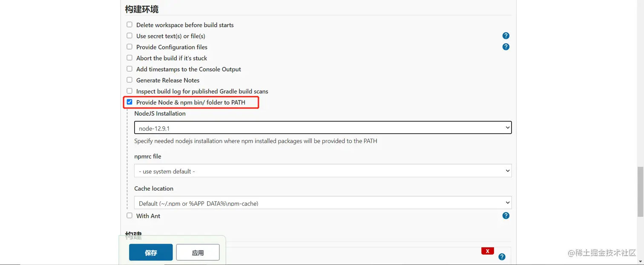
Task: Click the red X delete build step button
Action: tap(487, 251)
